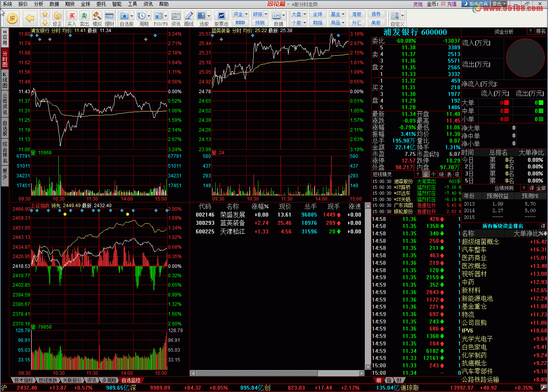Click the 股市夜宵 moon button
548x392 pixels.
[476, 4]
